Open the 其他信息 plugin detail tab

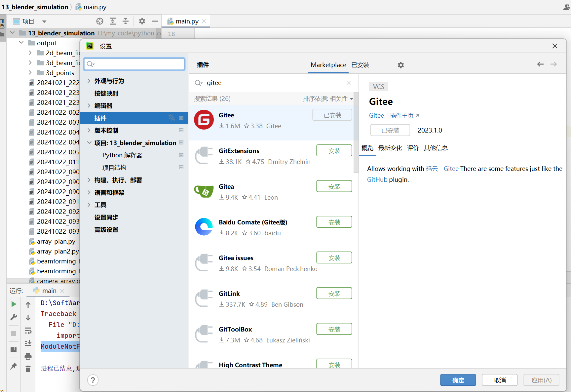click(436, 148)
